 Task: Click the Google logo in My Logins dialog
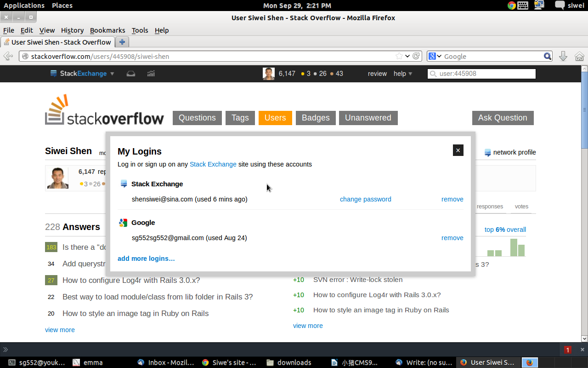(x=123, y=222)
